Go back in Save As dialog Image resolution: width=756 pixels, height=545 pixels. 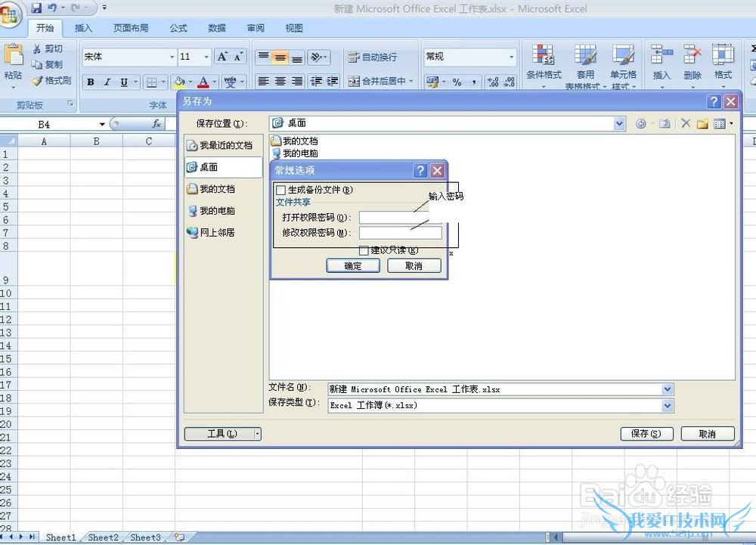pyautogui.click(x=641, y=124)
